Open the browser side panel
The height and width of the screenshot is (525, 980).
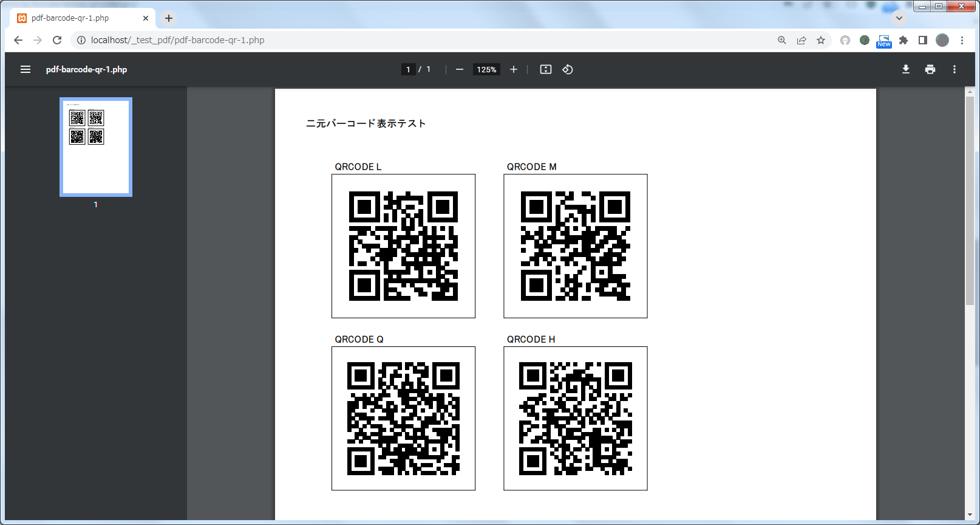(x=923, y=40)
